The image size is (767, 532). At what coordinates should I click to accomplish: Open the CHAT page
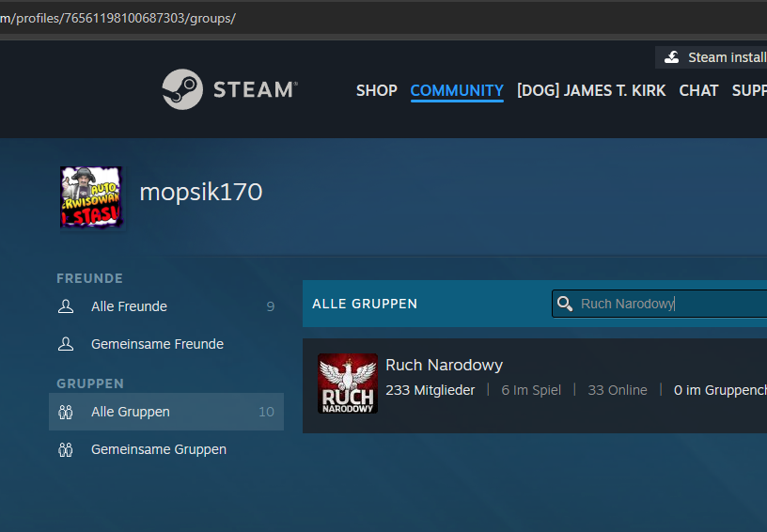point(698,90)
